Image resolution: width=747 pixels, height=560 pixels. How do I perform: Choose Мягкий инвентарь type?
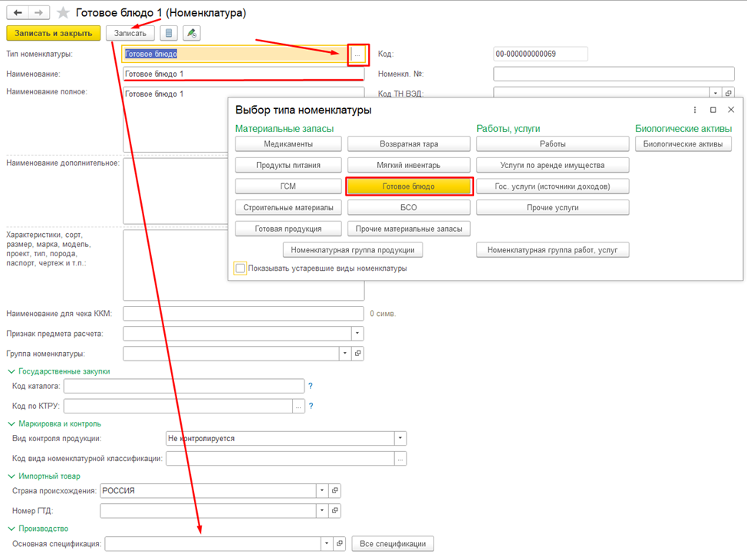point(409,165)
